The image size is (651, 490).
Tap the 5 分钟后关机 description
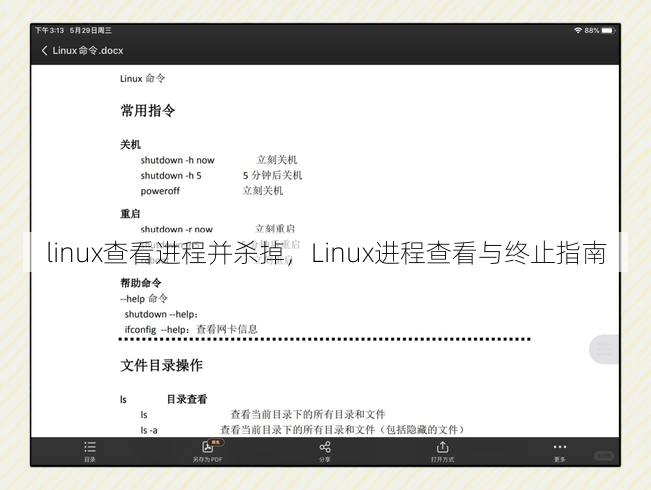click(272, 176)
